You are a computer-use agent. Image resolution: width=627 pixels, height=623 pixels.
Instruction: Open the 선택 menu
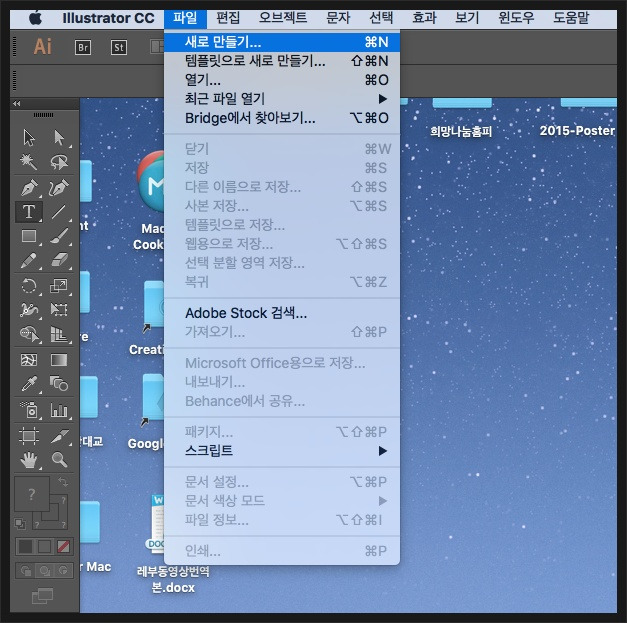(x=381, y=18)
